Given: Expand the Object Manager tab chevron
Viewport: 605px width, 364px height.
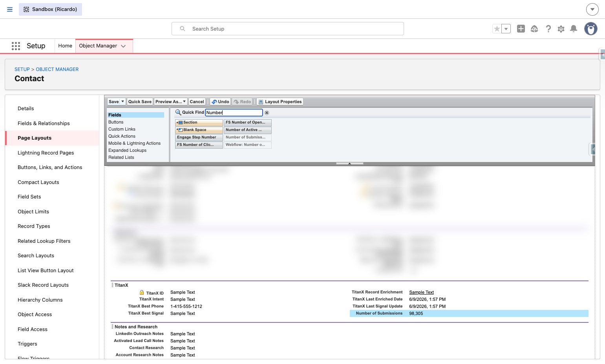Looking at the screenshot, I should click(123, 46).
